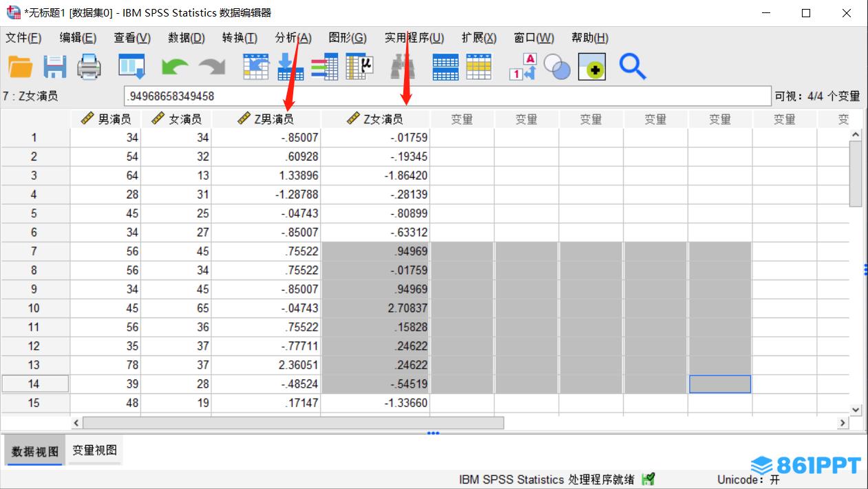Image resolution: width=868 pixels, height=489 pixels.
Task: Click the horizontal scrollbar thumb
Action: click(x=293, y=422)
